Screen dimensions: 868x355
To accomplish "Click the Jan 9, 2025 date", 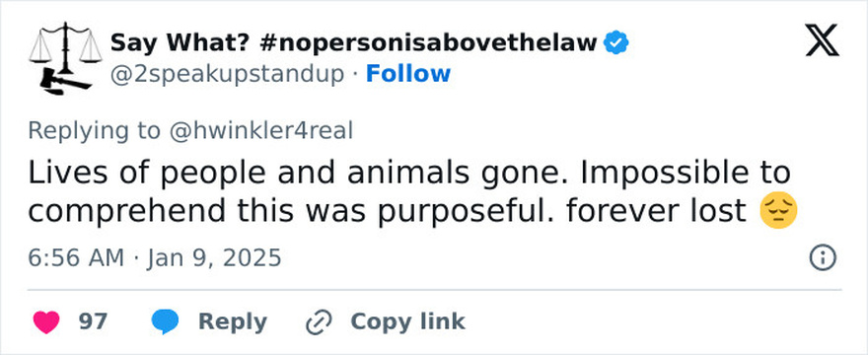I will (x=214, y=258).
